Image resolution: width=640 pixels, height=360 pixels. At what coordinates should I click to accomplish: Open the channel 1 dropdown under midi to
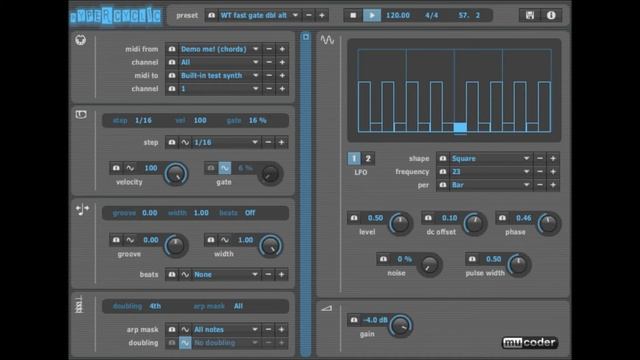click(x=220, y=89)
